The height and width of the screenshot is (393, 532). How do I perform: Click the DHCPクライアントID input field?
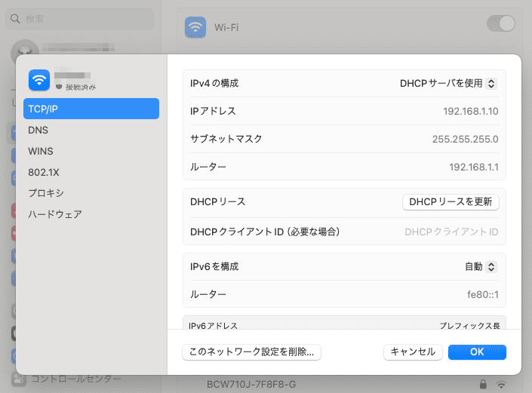(x=451, y=232)
